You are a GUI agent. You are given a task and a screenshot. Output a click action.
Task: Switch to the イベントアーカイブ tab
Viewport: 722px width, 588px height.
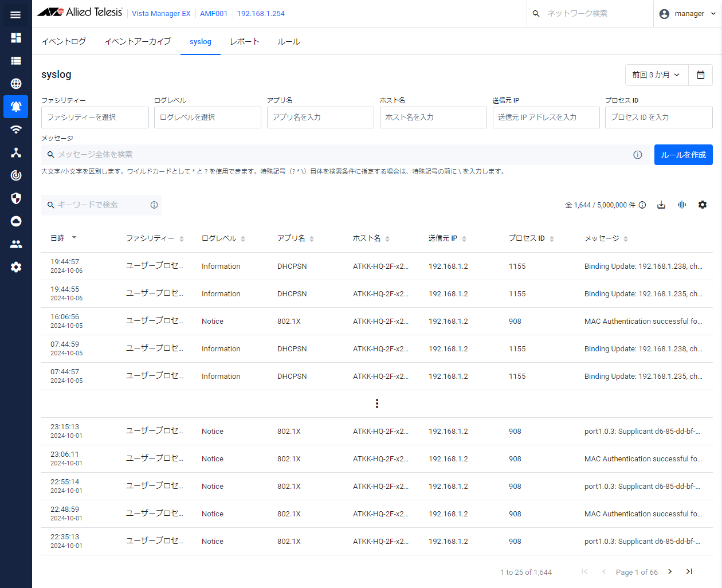click(138, 42)
